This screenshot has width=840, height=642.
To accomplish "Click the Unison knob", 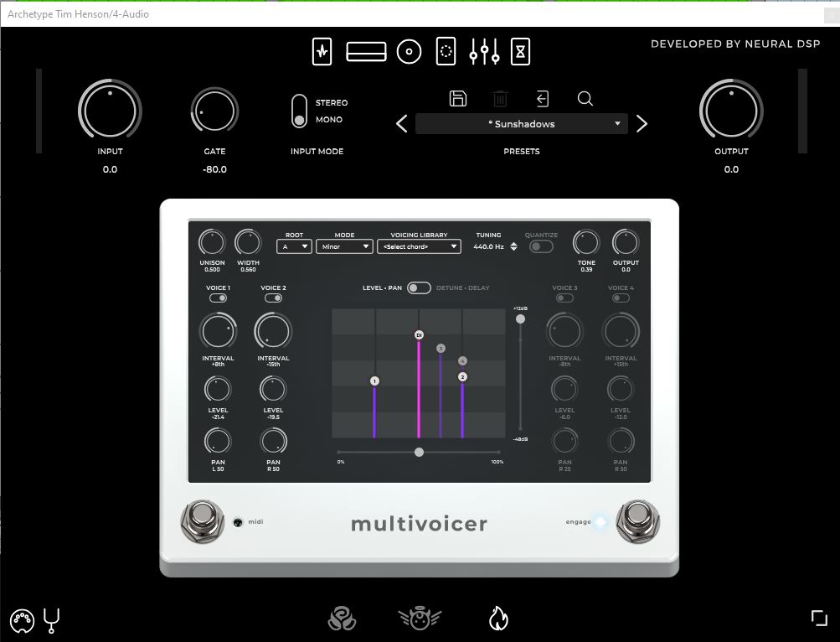I will point(212,243).
